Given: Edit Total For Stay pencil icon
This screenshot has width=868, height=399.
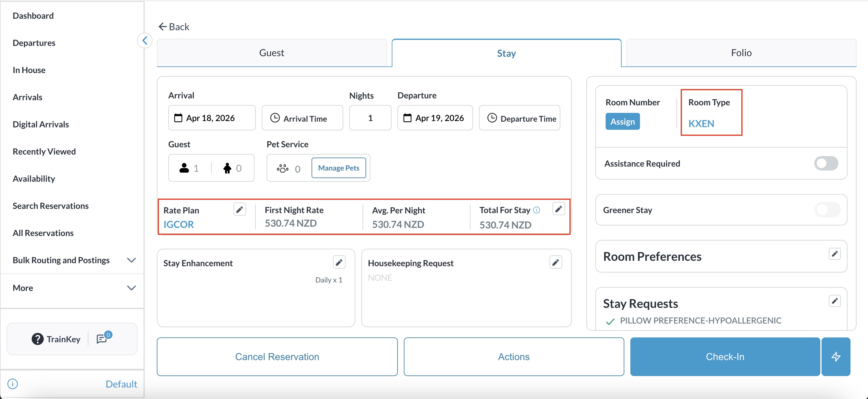Looking at the screenshot, I should point(558,209).
